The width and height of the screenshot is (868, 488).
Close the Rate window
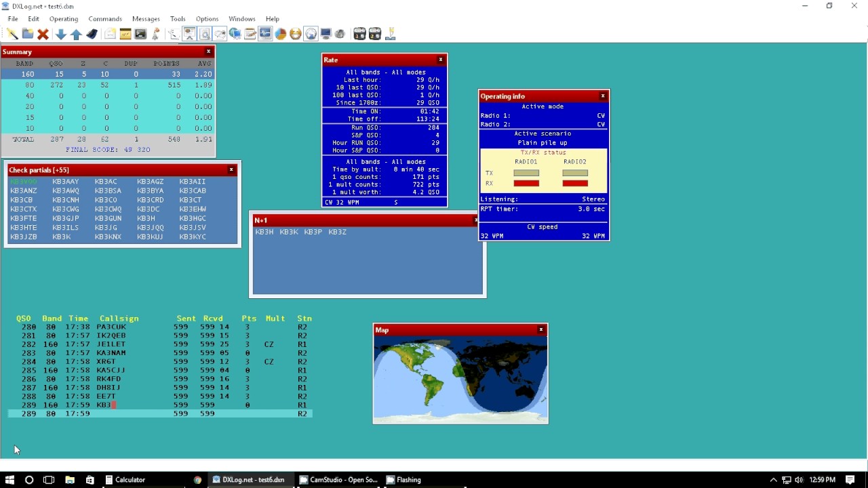tap(441, 60)
